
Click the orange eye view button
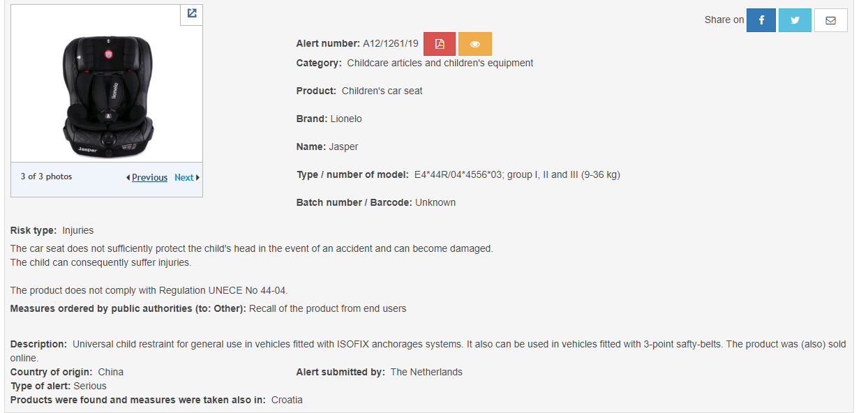click(475, 44)
